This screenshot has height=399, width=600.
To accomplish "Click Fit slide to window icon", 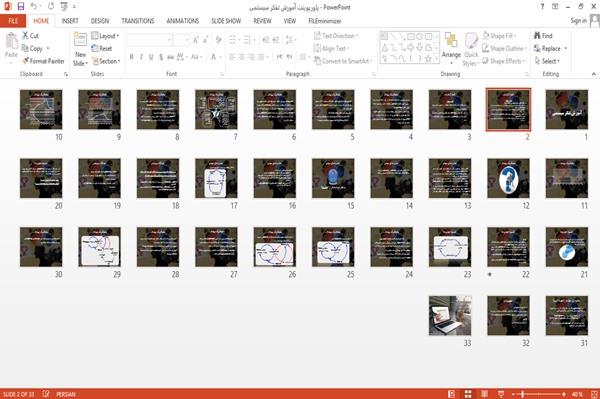I will (x=594, y=394).
